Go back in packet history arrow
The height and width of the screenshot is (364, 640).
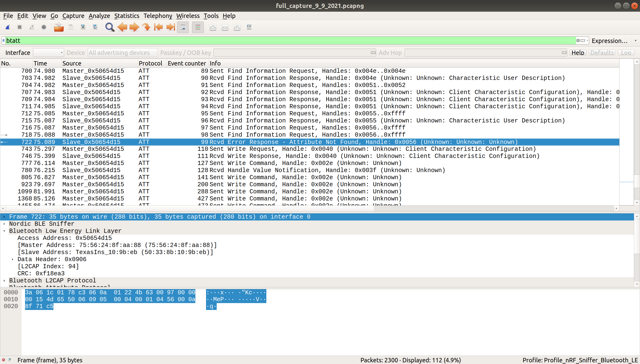click(122, 27)
